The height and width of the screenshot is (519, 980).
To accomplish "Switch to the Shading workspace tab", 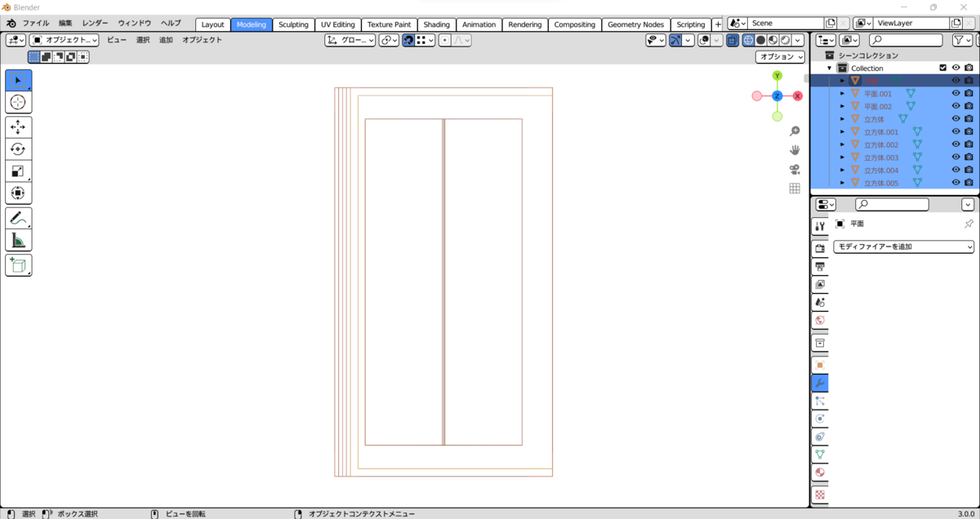I will point(436,24).
